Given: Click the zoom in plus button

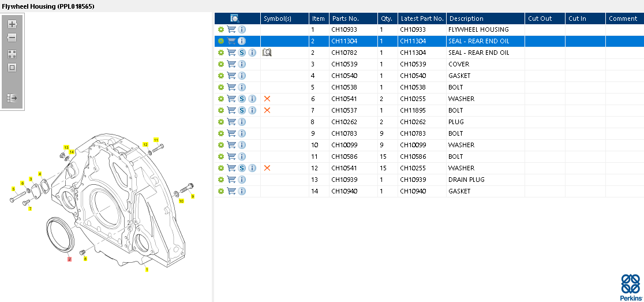Looking at the screenshot, I should coord(12,24).
